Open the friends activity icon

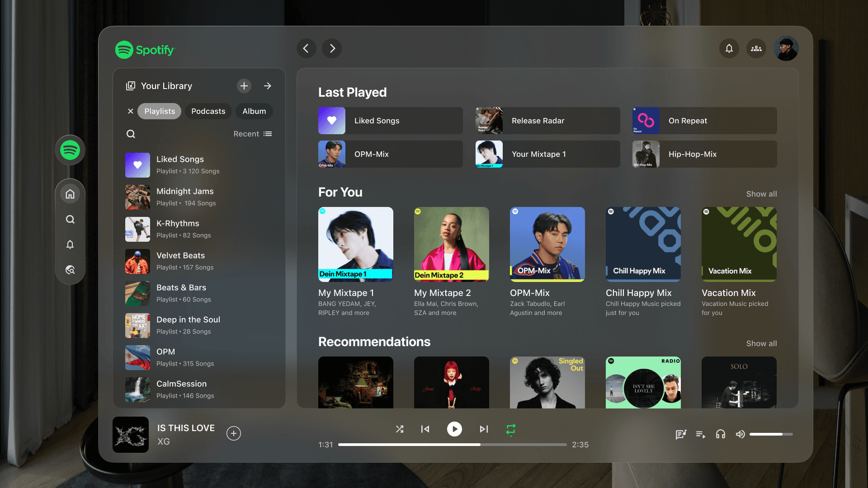pyautogui.click(x=756, y=48)
